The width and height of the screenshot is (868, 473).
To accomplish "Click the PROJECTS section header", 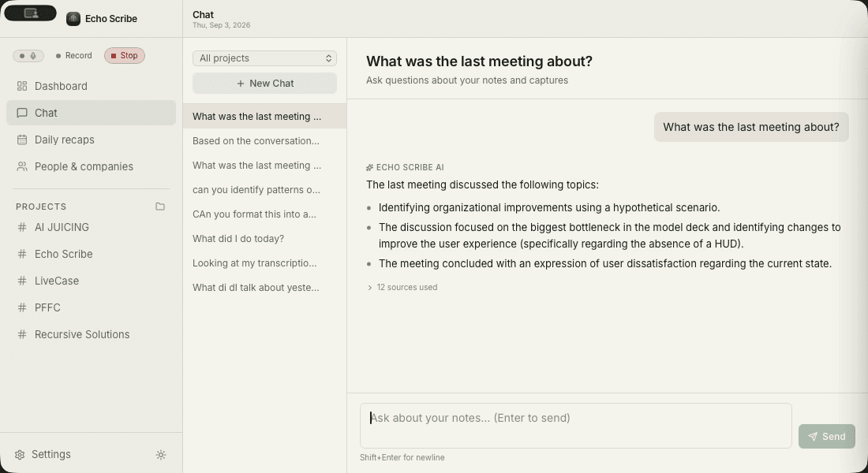I will [x=41, y=207].
